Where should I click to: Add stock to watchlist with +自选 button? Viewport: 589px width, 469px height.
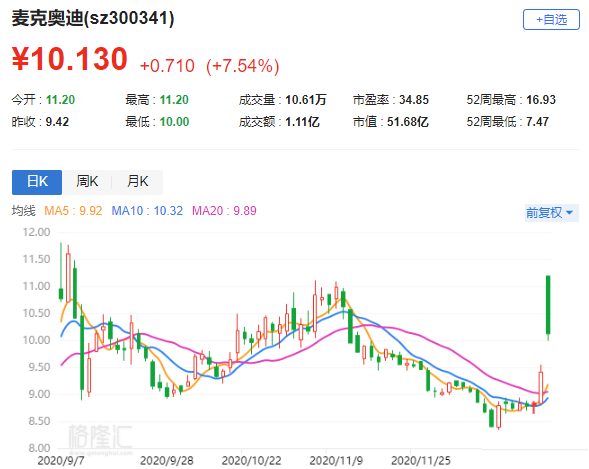pos(551,20)
